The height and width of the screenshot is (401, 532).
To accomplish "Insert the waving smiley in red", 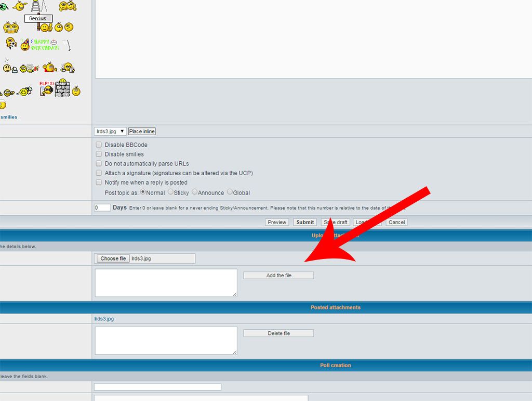I will coord(50,67).
